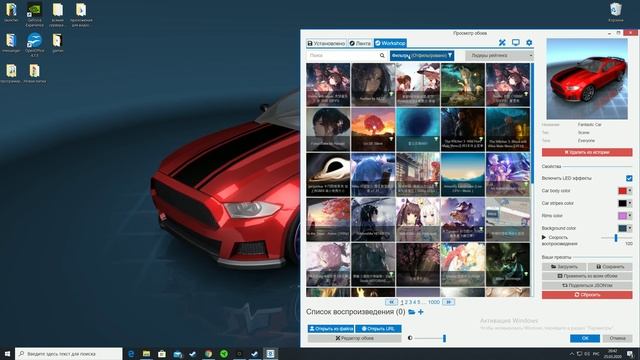Go to page 3 of results
Image resolution: width=640 pixels, height=360 pixels.
(x=410, y=302)
